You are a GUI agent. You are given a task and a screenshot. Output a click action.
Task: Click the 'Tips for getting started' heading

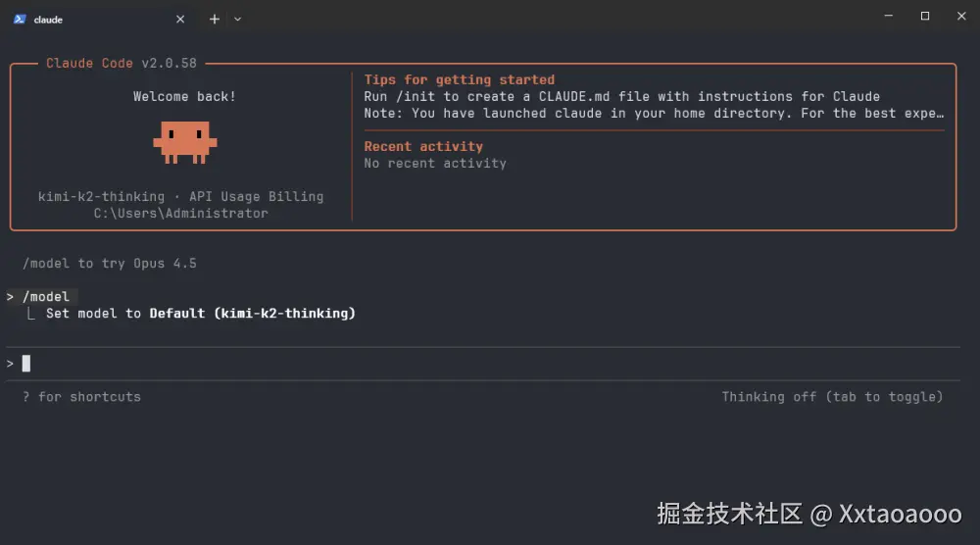click(x=460, y=80)
